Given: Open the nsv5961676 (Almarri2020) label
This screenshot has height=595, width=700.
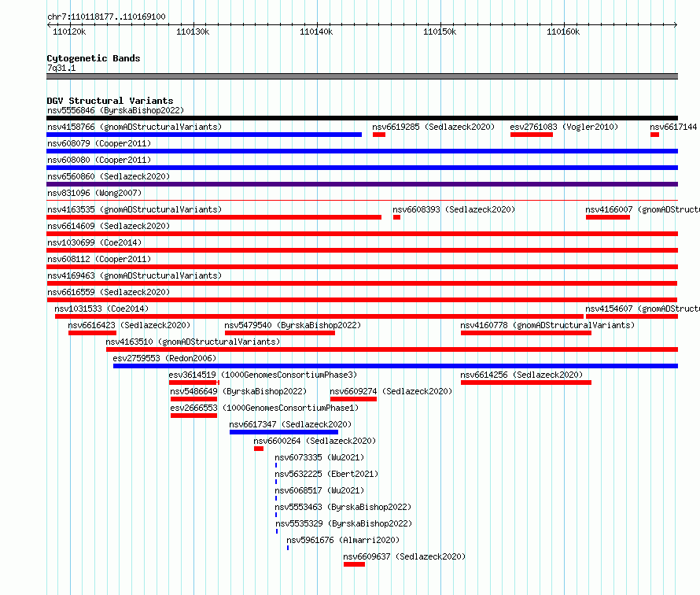Looking at the screenshot, I should pyautogui.click(x=343, y=540).
